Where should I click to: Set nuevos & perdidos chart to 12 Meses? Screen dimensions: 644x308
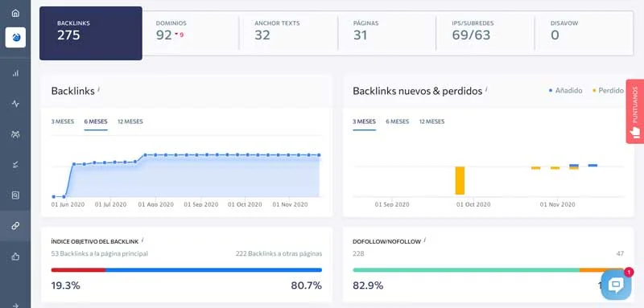(431, 121)
